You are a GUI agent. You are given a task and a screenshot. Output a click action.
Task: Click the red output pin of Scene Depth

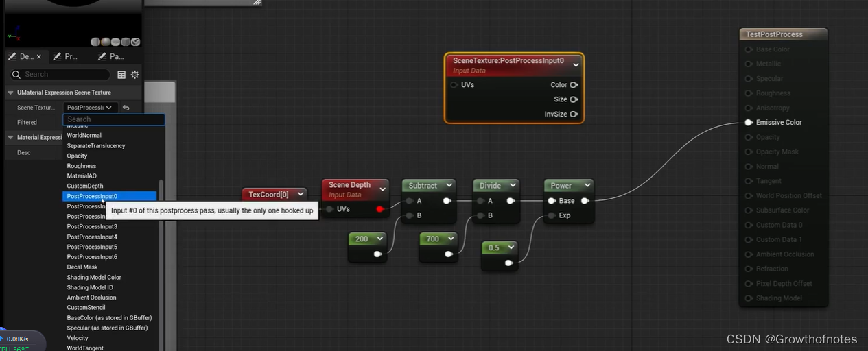tap(380, 209)
